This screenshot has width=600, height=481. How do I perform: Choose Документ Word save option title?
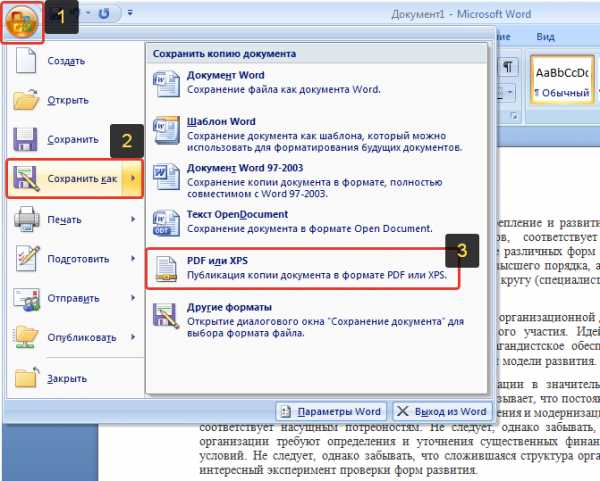pos(225,75)
